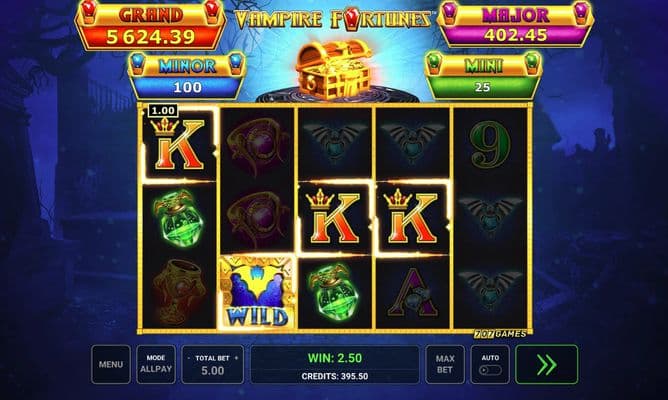Click the GRAND jackpot banner

click(x=150, y=26)
